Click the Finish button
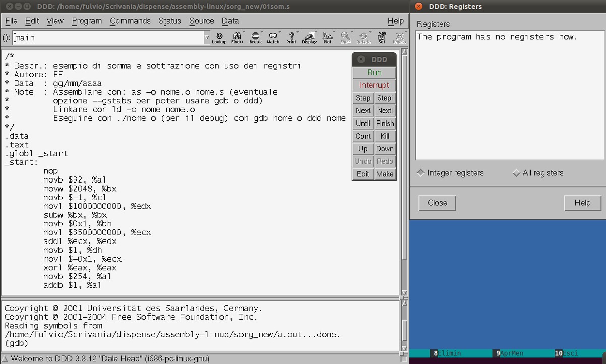The image size is (606, 364). click(x=385, y=123)
